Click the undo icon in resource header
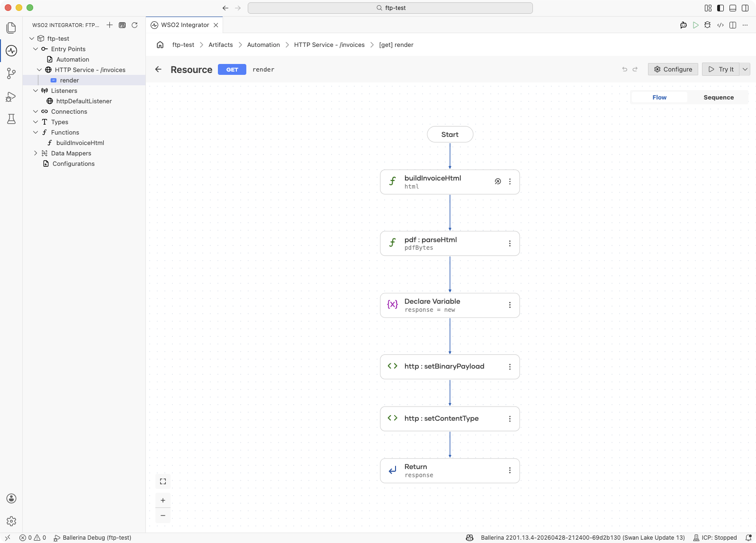The height and width of the screenshot is (543, 756). pos(625,69)
